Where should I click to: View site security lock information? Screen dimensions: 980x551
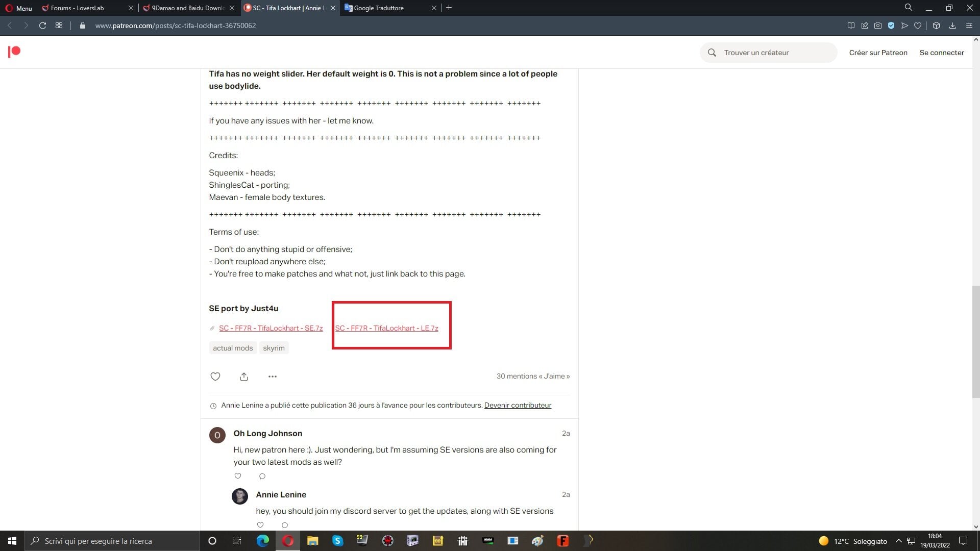[x=83, y=26]
